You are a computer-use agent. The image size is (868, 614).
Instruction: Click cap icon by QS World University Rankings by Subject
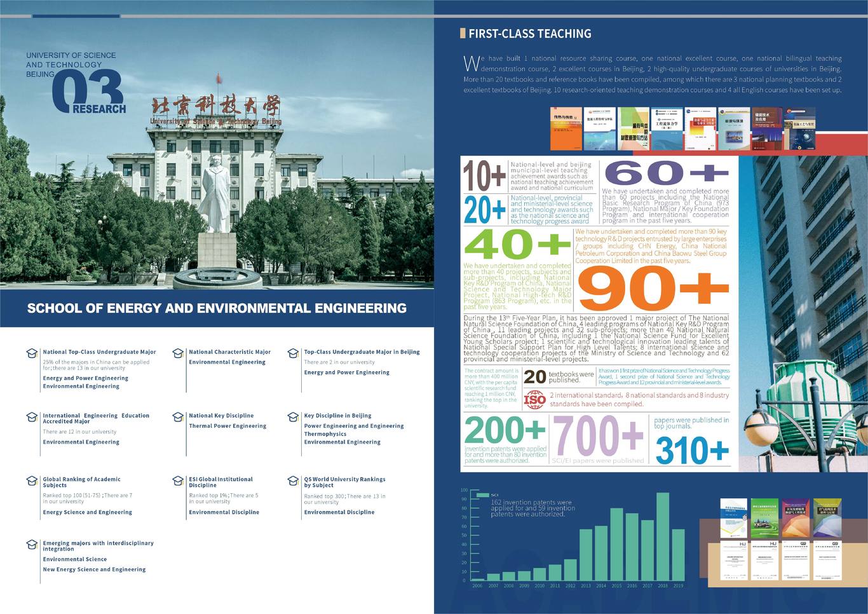[293, 481]
